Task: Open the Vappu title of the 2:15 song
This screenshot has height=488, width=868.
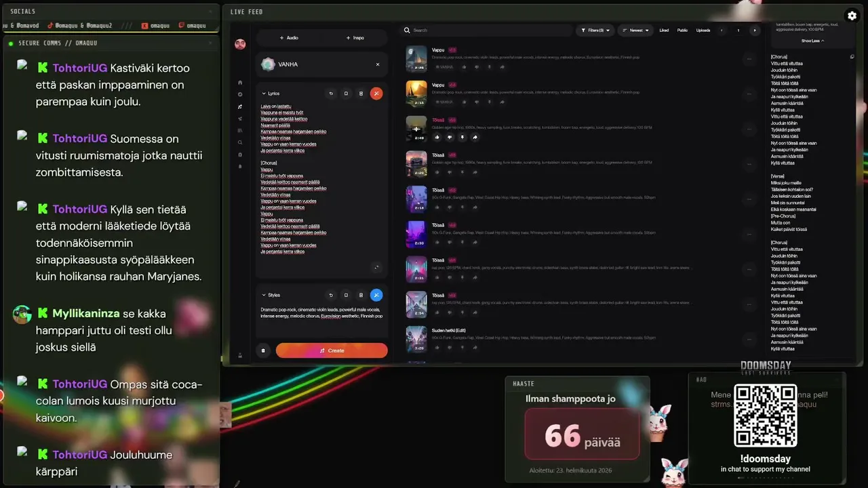Action: click(438, 85)
